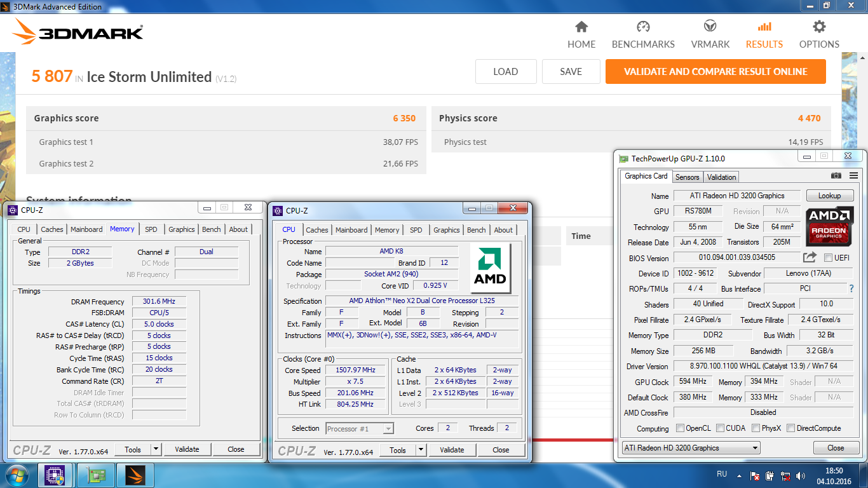
Task: Open the Processor #1 selection dropdown
Action: (x=360, y=429)
